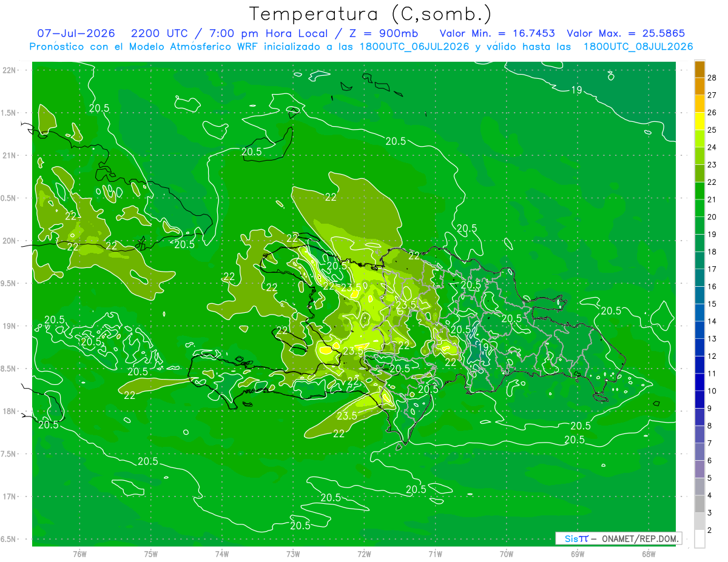Click the '76W' longitude axis label
This screenshot has width=728, height=562.
pos(79,554)
